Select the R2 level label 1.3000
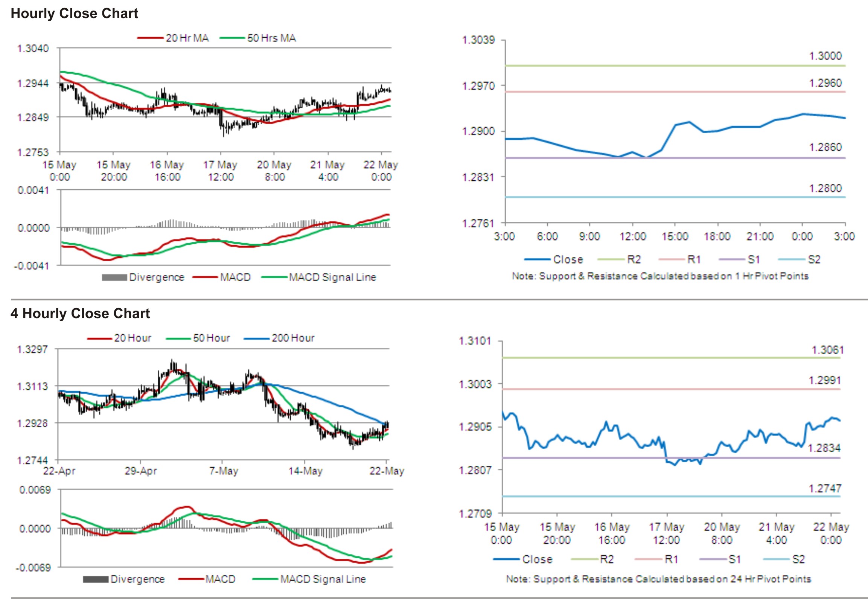 (825, 56)
